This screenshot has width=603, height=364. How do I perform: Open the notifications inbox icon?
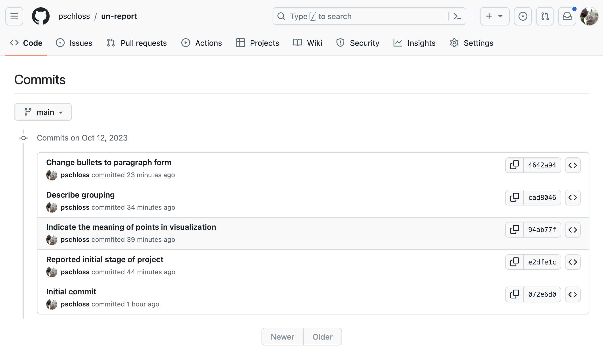coord(567,16)
